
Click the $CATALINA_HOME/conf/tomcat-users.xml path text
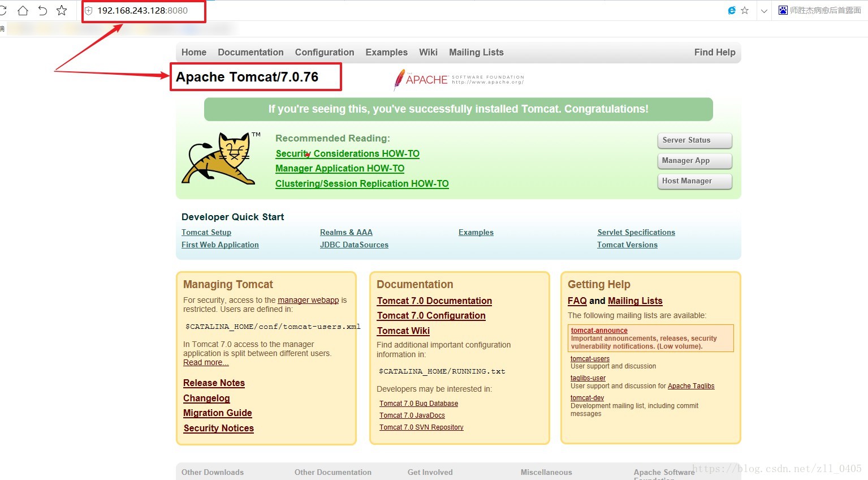(273, 327)
